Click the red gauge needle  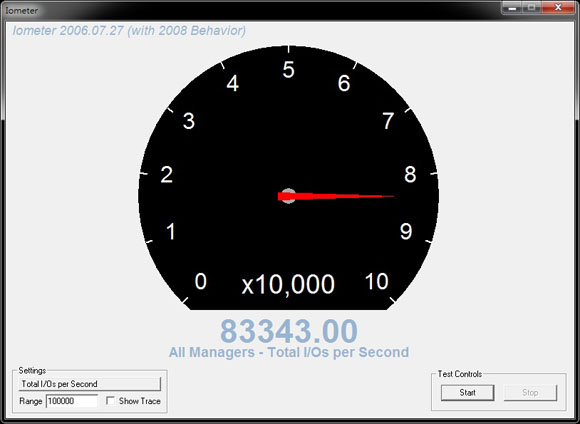pos(335,196)
